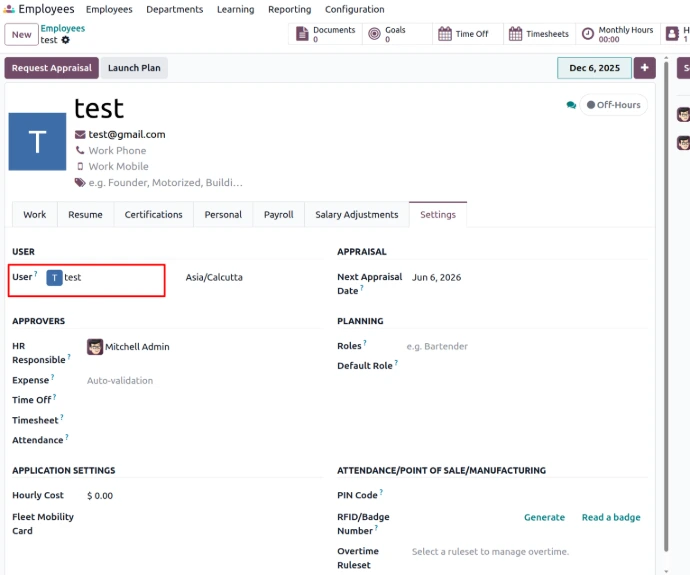Click the Generate badge number link
The image size is (690, 575).
click(544, 517)
